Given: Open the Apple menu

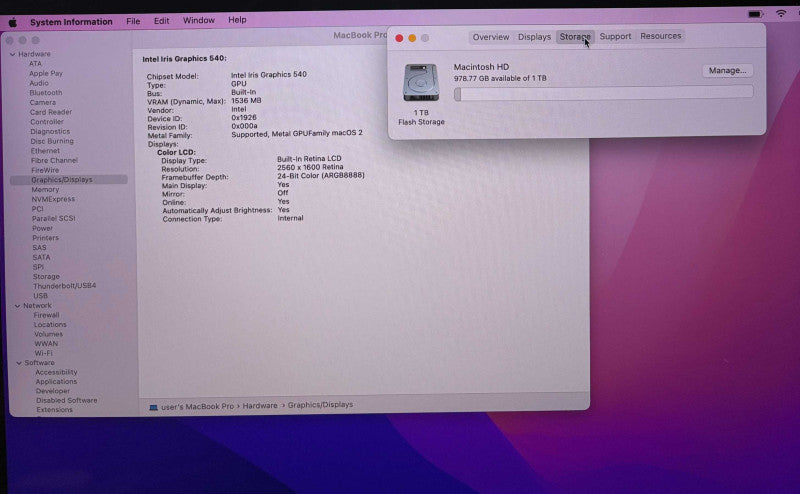Looking at the screenshot, I should coord(13,22).
